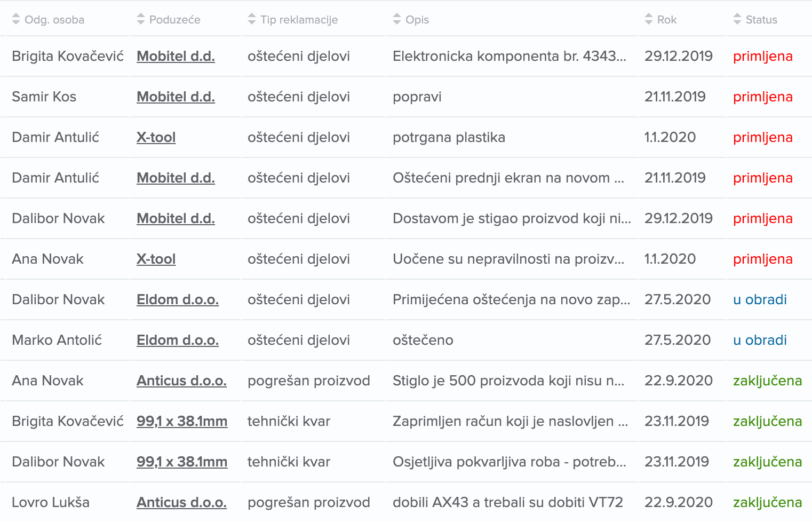Click Status column sort arrows
This screenshot has width=812, height=522.
point(737,19)
